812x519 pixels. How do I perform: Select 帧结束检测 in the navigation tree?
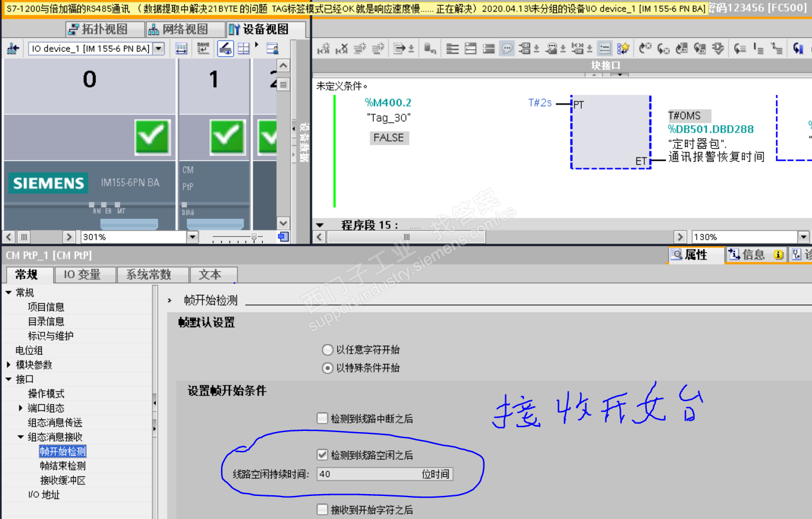click(x=63, y=466)
